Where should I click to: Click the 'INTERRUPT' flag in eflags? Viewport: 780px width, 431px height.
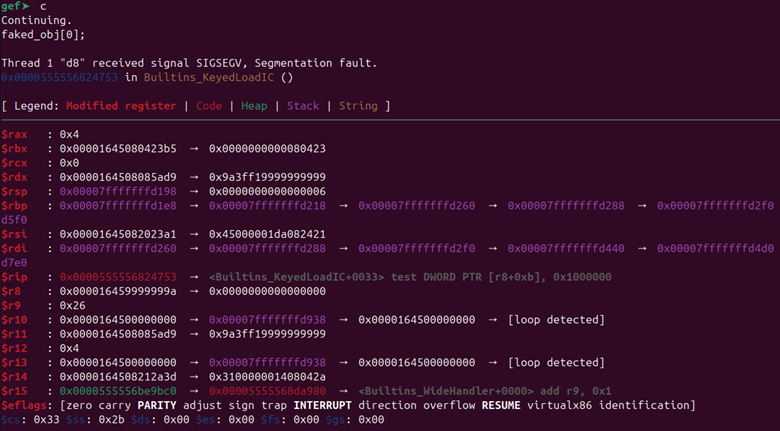tap(322, 406)
